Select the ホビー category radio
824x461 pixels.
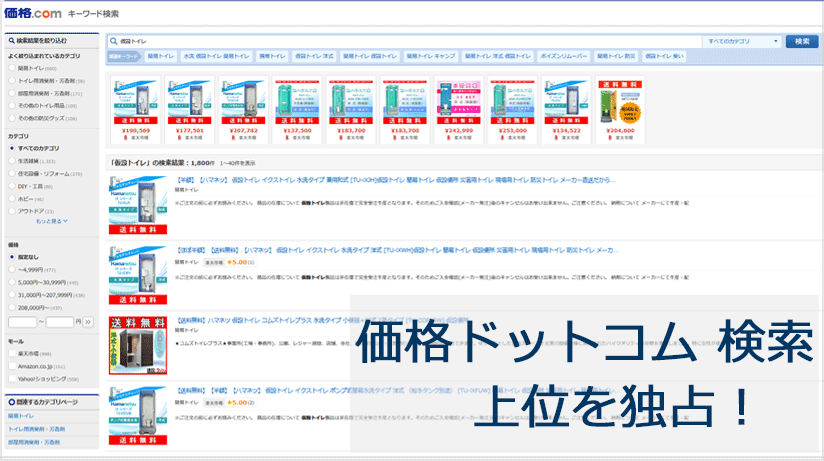pos(12,199)
